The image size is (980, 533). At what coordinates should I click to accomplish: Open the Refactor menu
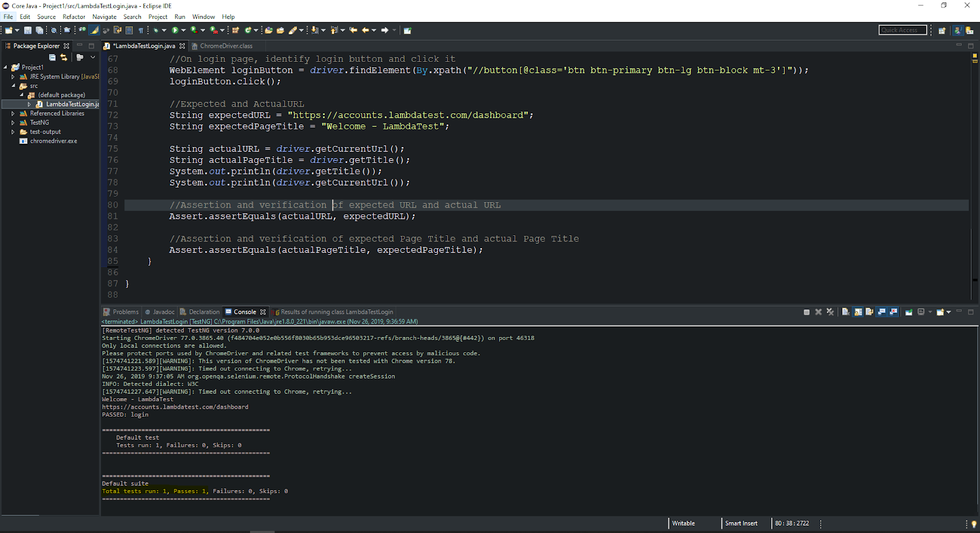73,17
